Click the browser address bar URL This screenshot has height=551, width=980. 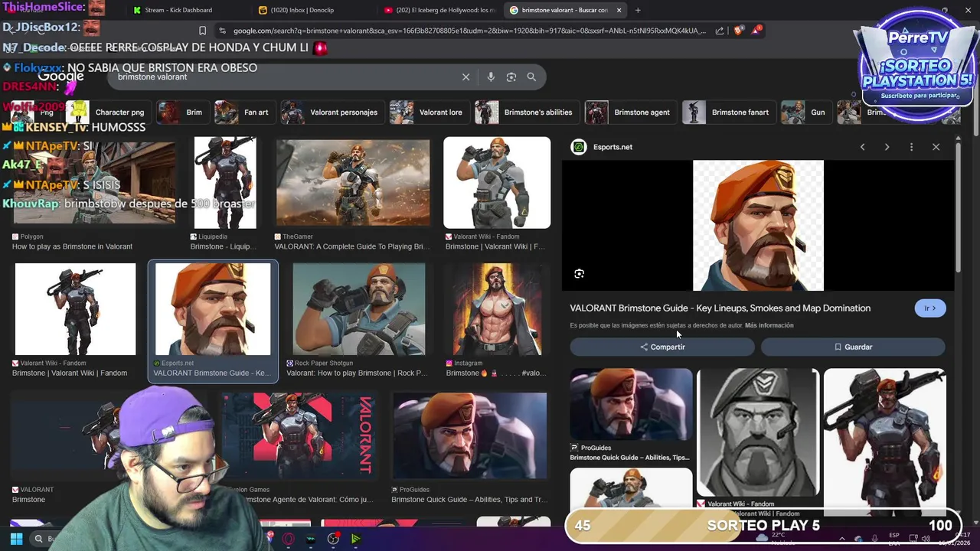click(x=469, y=31)
